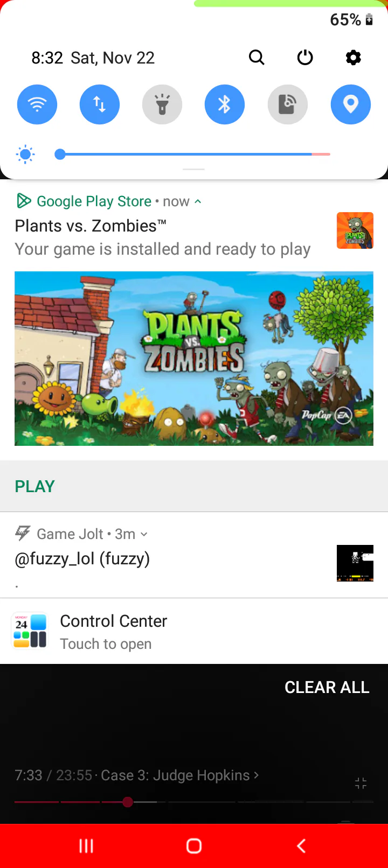Viewport: 388px width, 868px height.
Task: Open recent apps from the navigation bar
Action: pyautogui.click(x=86, y=846)
